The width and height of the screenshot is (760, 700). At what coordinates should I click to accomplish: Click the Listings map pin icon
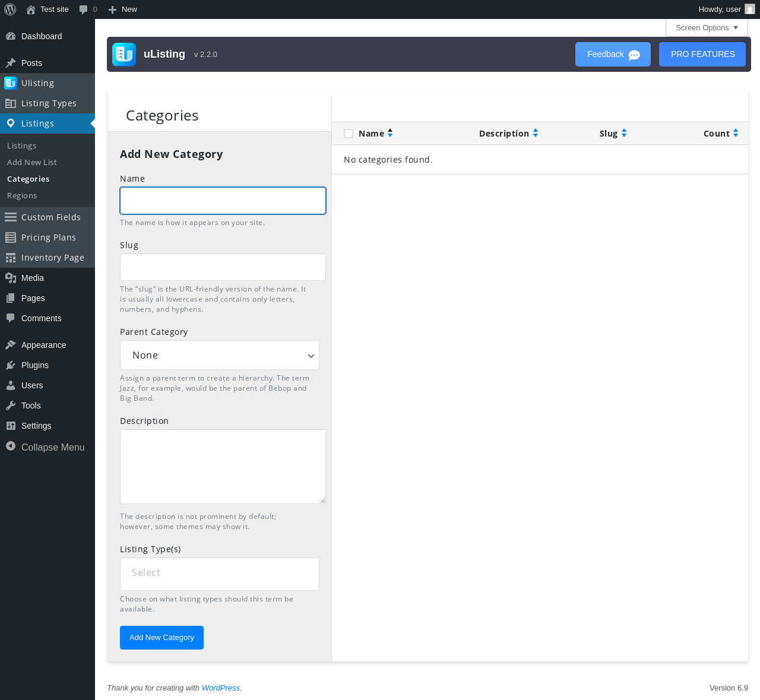tap(11, 123)
